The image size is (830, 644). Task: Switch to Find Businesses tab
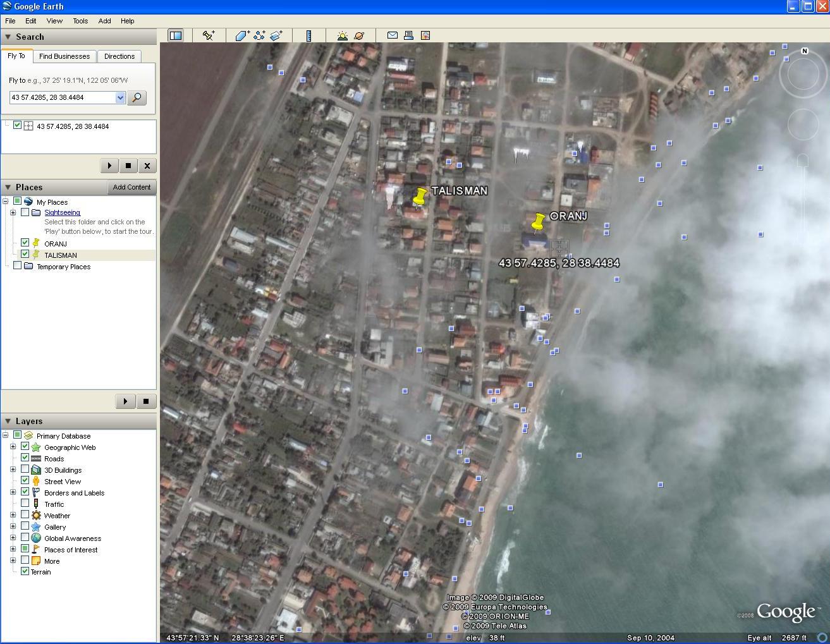tap(64, 56)
